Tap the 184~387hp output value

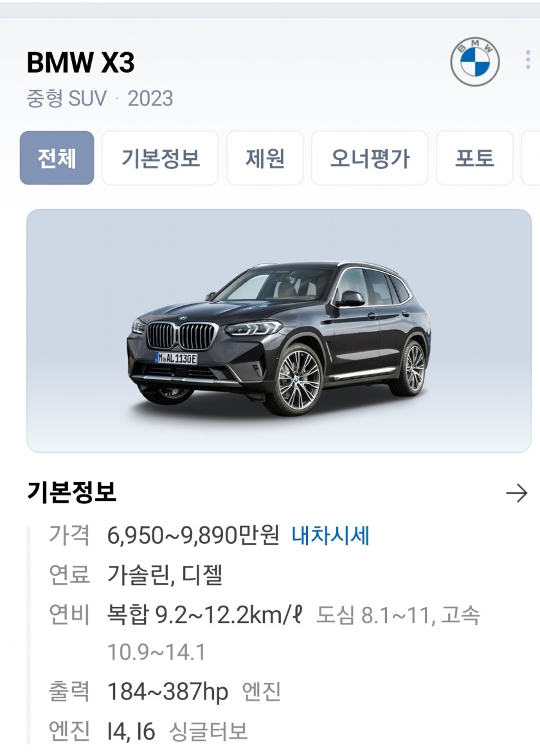(x=168, y=692)
